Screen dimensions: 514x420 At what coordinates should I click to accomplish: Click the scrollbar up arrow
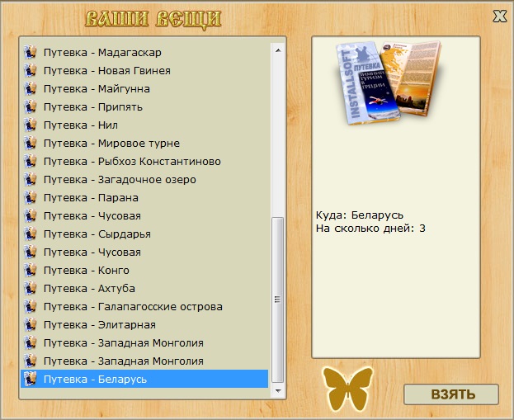pos(278,50)
